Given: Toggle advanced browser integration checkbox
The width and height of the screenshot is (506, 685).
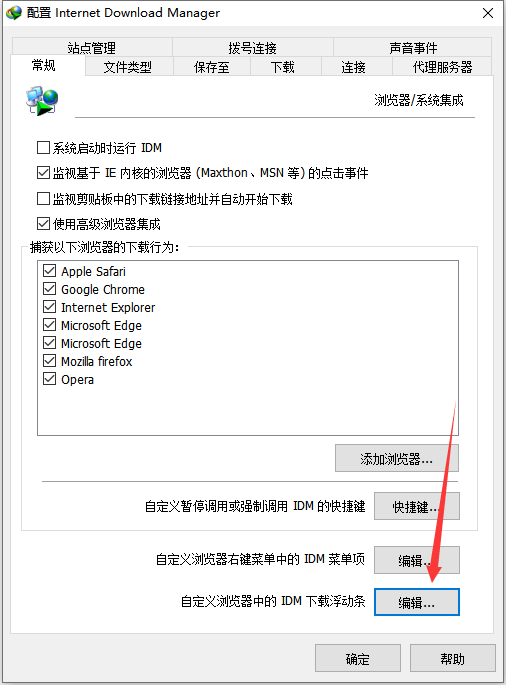Looking at the screenshot, I should pyautogui.click(x=43, y=224).
